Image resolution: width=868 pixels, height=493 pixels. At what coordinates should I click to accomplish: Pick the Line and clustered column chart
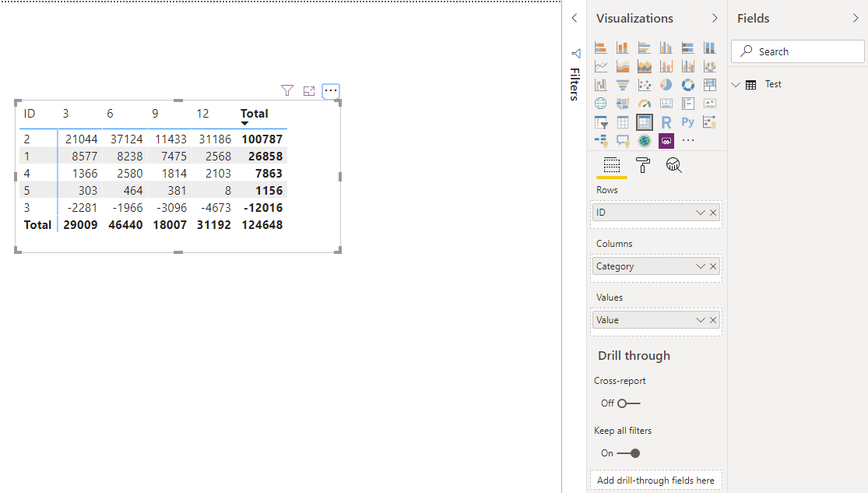click(x=687, y=66)
